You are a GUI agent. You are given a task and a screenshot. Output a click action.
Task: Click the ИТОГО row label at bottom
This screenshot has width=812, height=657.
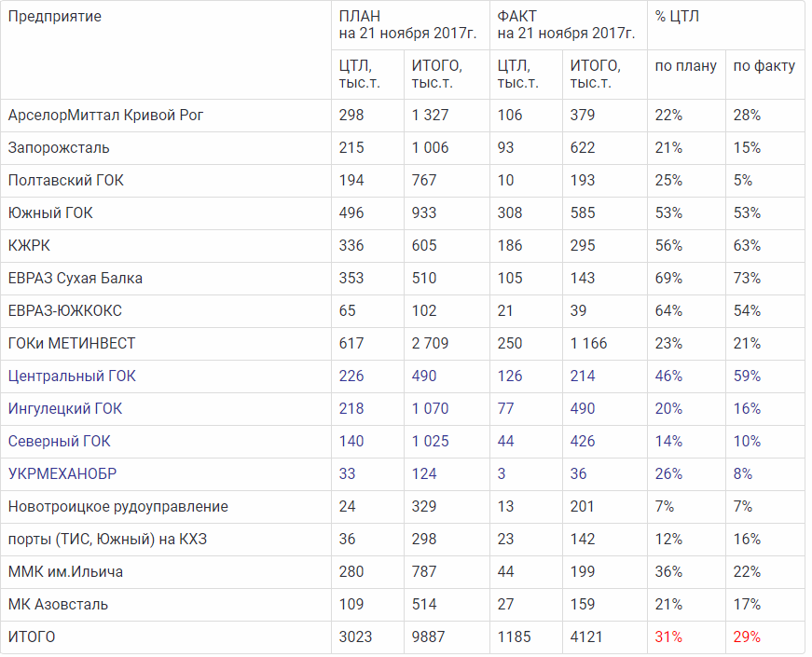click(x=32, y=637)
